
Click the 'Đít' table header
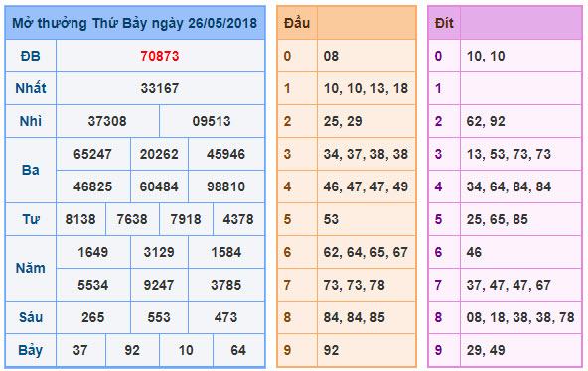[x=444, y=23]
